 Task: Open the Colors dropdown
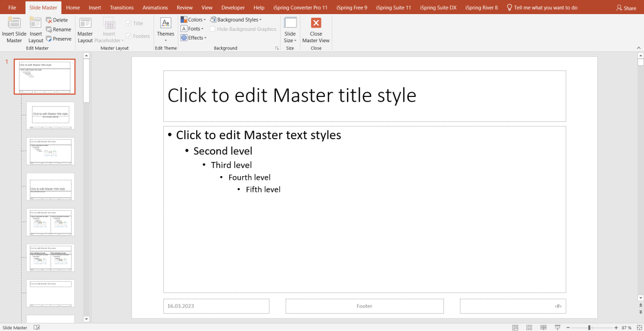coord(194,19)
